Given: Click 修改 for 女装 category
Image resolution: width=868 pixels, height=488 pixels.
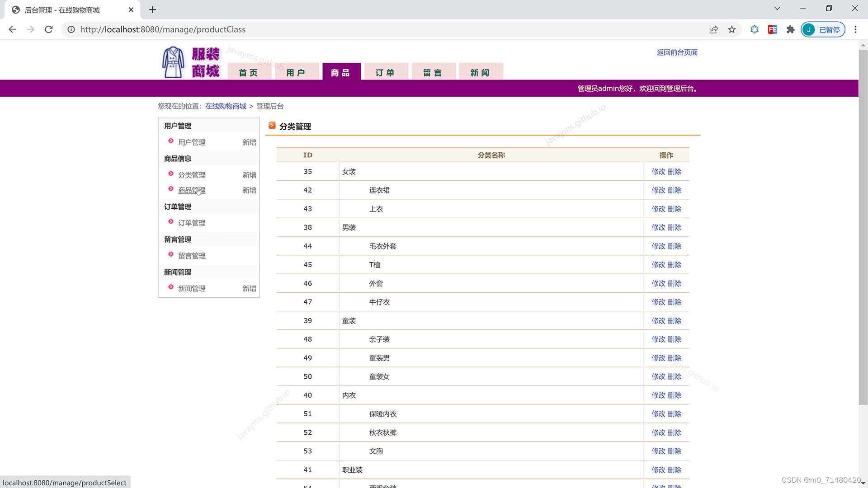Looking at the screenshot, I should (x=658, y=172).
